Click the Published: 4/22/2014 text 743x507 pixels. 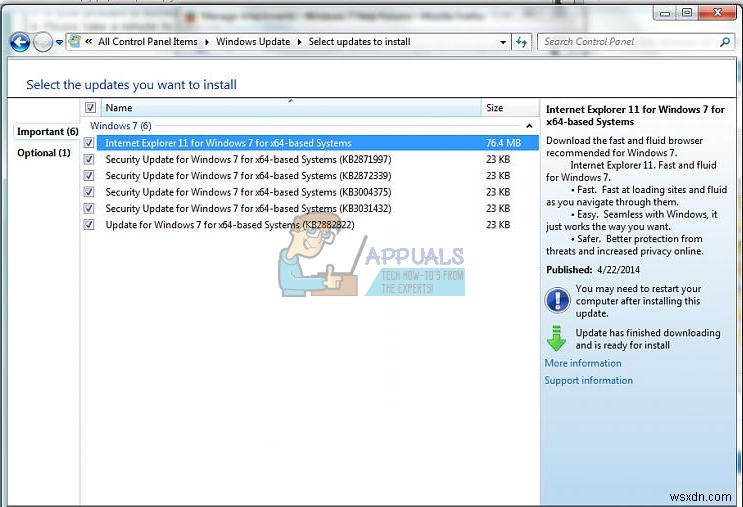pos(593,270)
